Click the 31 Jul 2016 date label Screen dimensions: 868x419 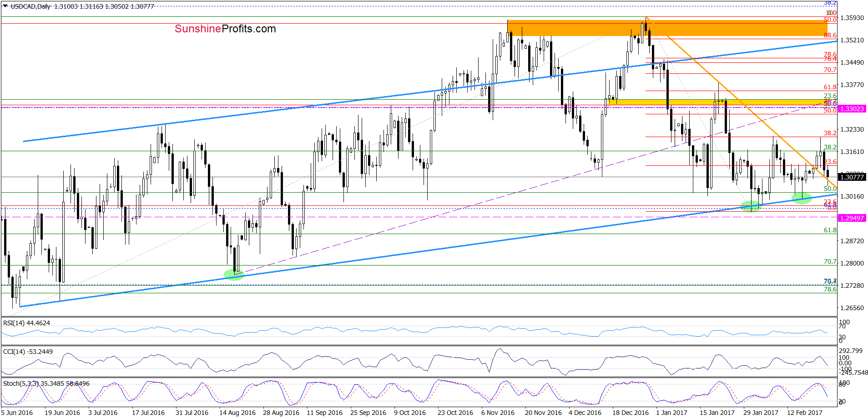[x=192, y=413]
